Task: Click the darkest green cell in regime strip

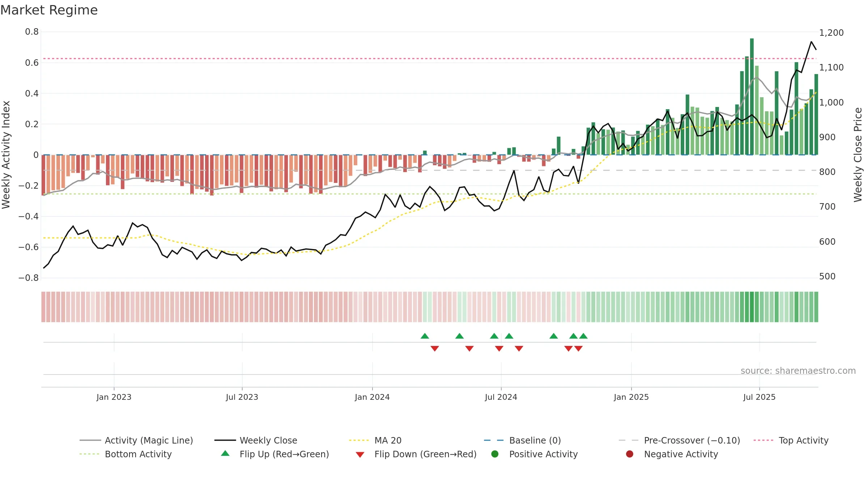Action: point(752,307)
